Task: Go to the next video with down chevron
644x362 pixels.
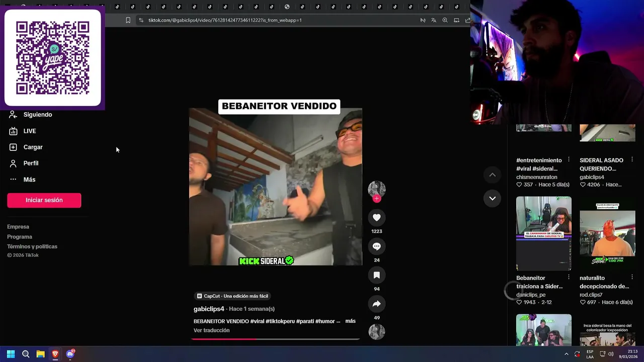Action: (493, 198)
